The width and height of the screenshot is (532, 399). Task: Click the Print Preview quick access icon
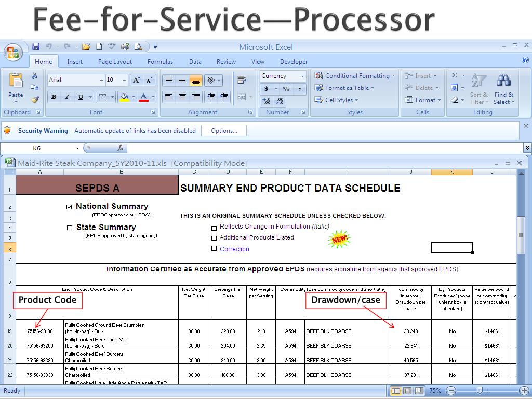pos(138,46)
